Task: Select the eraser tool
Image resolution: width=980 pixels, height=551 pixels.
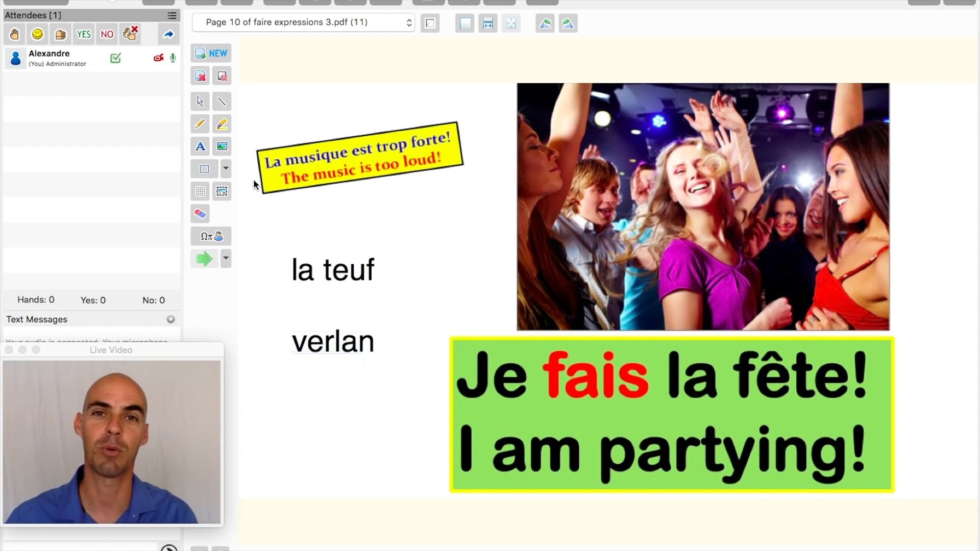Action: pos(200,214)
